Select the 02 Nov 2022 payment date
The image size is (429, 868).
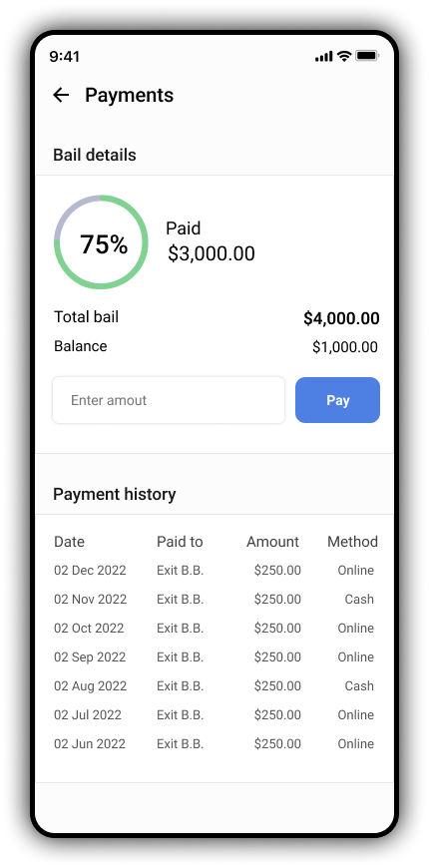click(90, 599)
